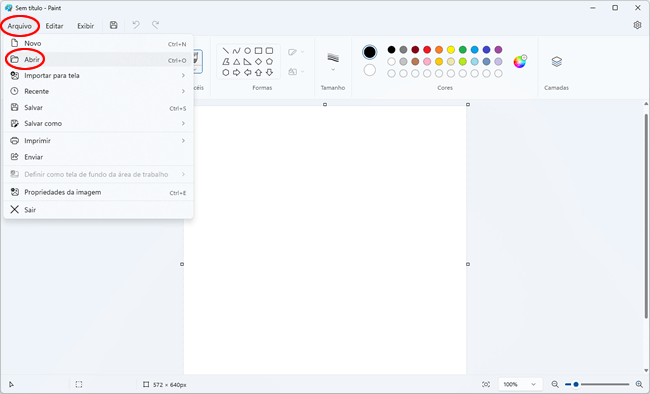Click the selection size icon in status bar
Image resolution: width=650 pixels, height=394 pixels.
click(x=79, y=384)
